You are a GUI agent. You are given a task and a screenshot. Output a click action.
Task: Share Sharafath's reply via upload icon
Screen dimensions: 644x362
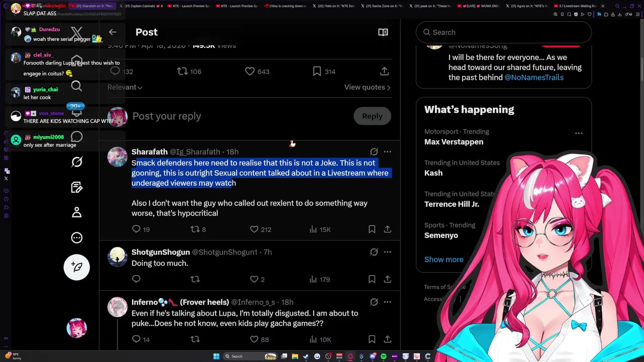point(387,229)
